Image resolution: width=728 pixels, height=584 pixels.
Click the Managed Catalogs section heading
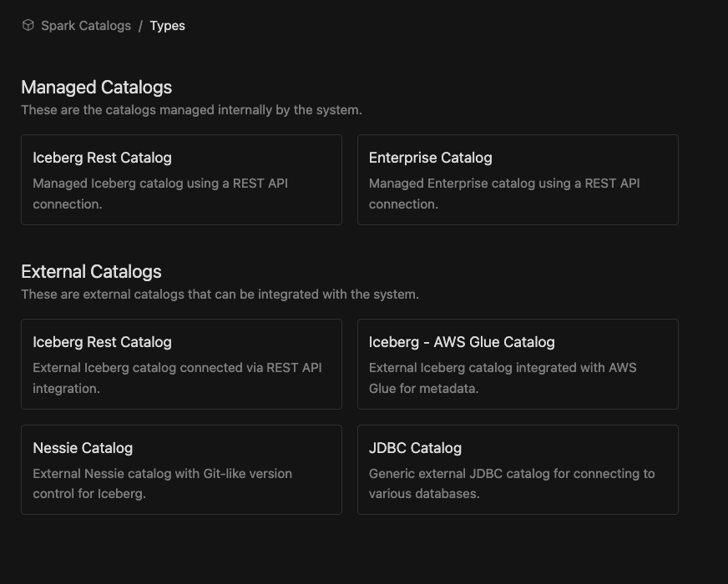97,87
